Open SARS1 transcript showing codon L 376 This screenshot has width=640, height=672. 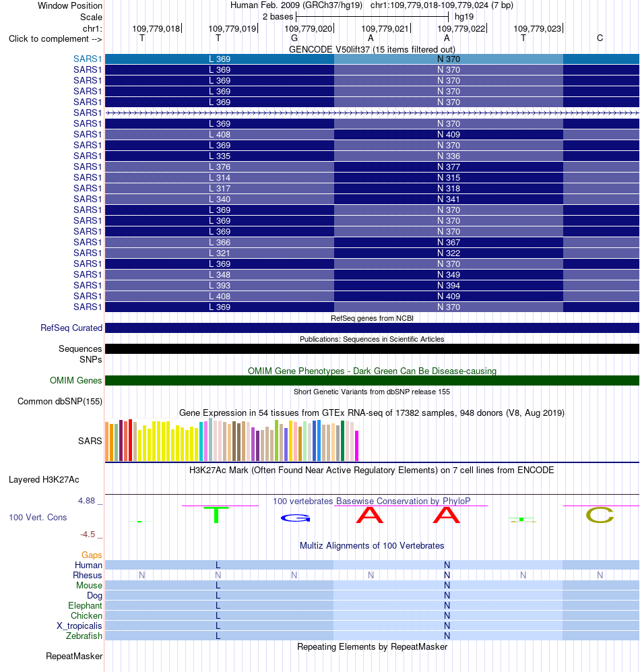coord(372,166)
